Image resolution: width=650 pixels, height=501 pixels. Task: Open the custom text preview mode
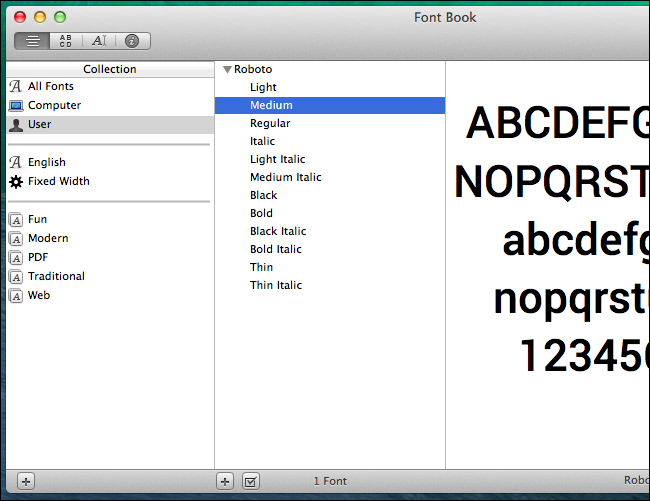(99, 41)
